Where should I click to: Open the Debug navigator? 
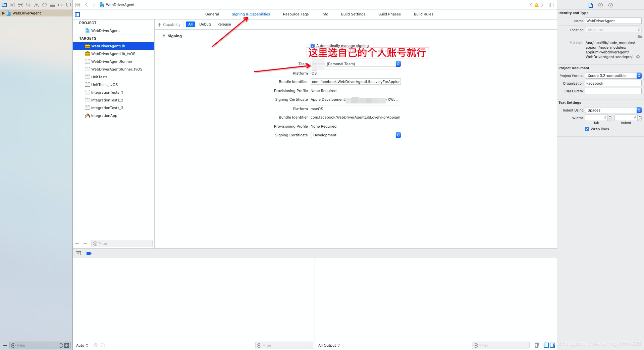tap(52, 5)
